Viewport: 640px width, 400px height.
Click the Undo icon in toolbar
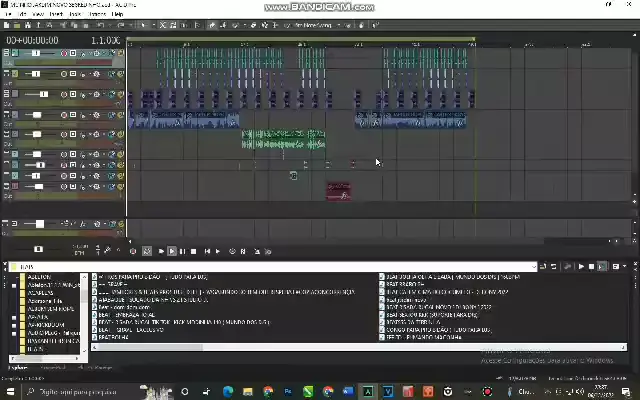click(100, 25)
